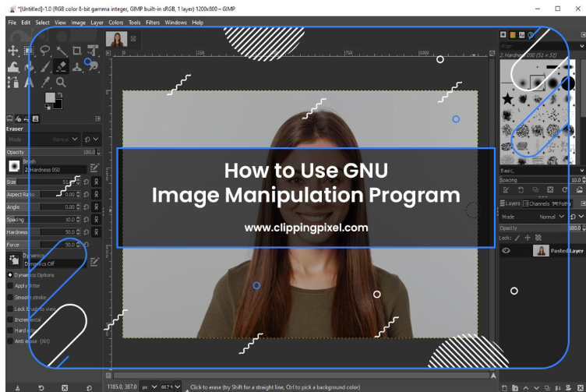Click the lock alpha channel icon

tap(538, 237)
